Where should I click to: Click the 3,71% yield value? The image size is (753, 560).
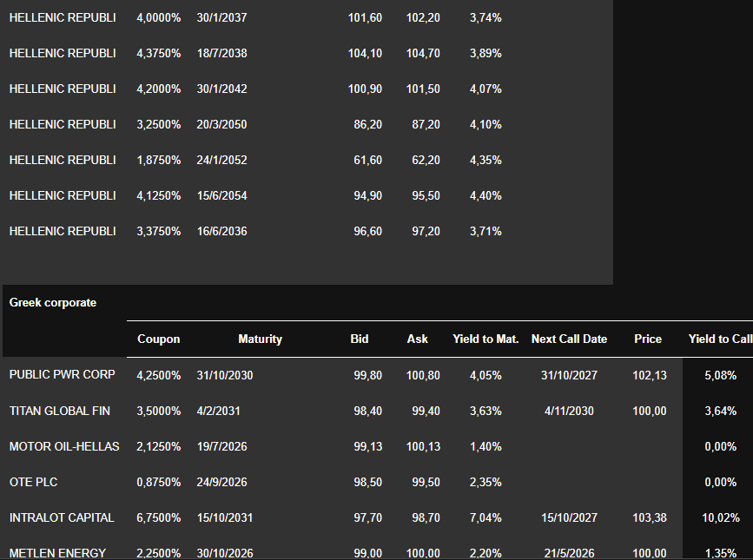[485, 231]
